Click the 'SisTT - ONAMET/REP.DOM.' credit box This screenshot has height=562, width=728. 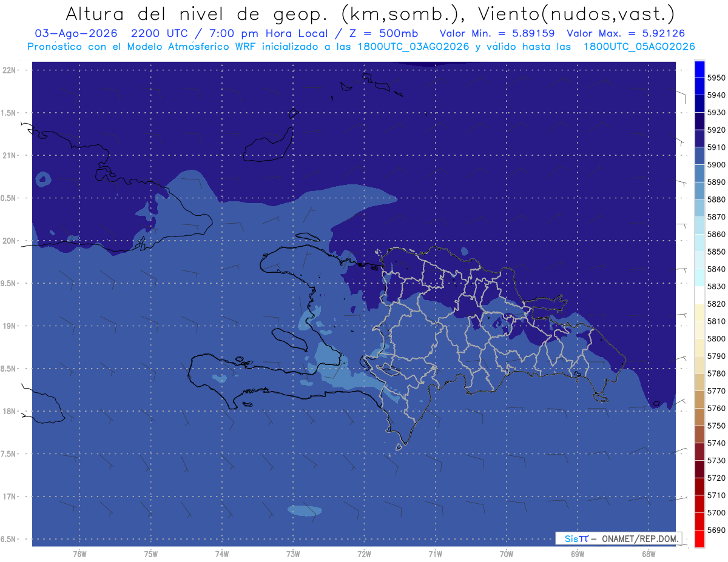(618, 538)
